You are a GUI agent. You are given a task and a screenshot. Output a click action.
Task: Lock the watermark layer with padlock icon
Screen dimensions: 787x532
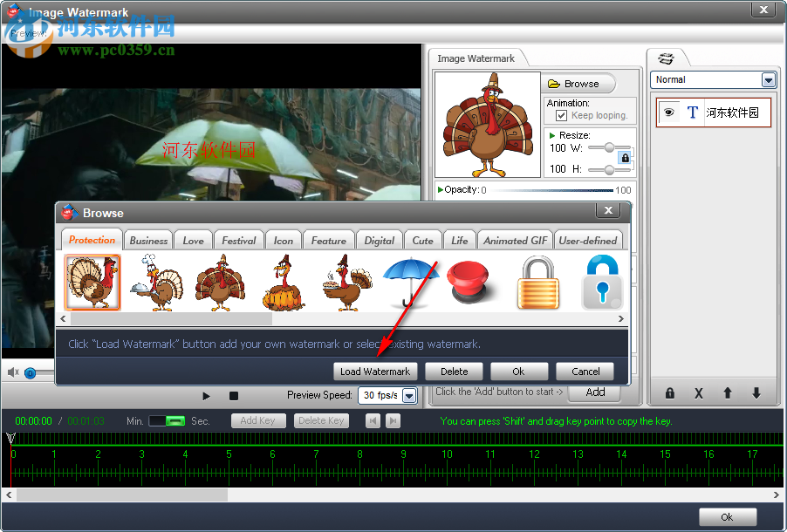pos(669,393)
